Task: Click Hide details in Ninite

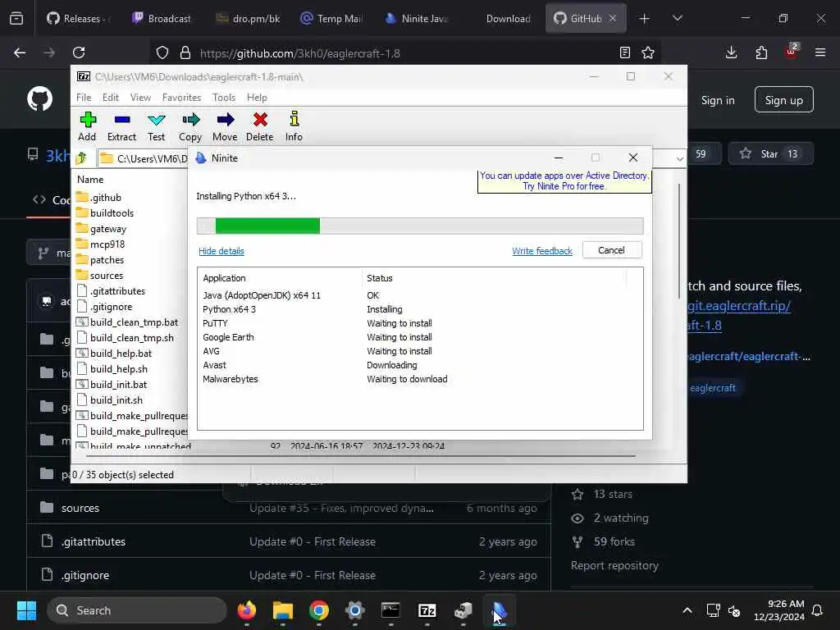Action: tap(221, 251)
